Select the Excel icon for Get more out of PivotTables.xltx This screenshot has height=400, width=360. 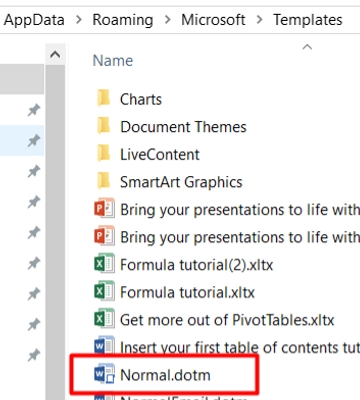pos(105,319)
